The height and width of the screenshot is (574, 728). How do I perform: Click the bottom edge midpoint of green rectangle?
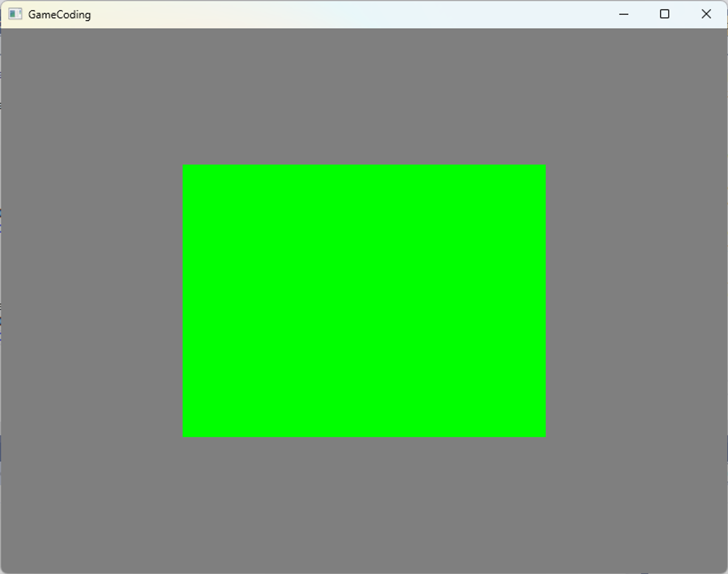pyautogui.click(x=364, y=436)
